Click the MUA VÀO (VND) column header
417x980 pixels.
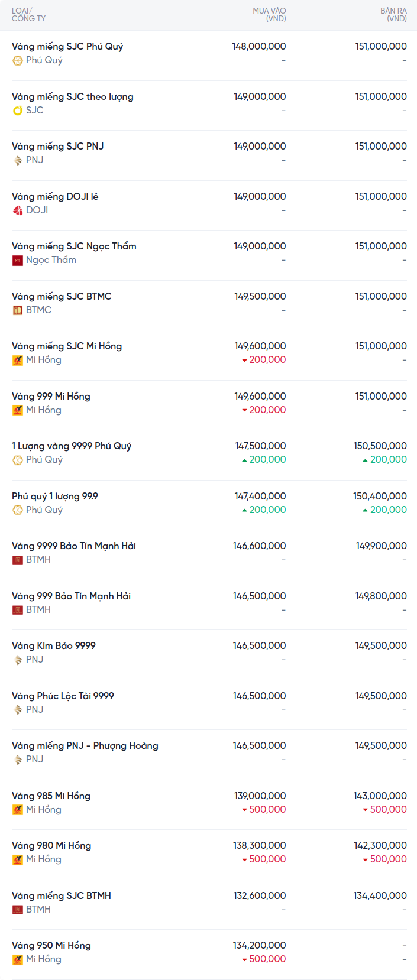pos(269,15)
